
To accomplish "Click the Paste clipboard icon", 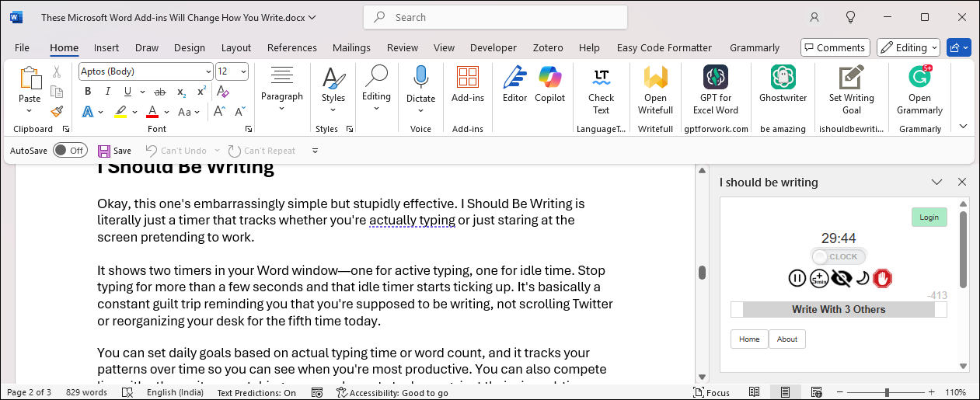I will tap(30, 78).
